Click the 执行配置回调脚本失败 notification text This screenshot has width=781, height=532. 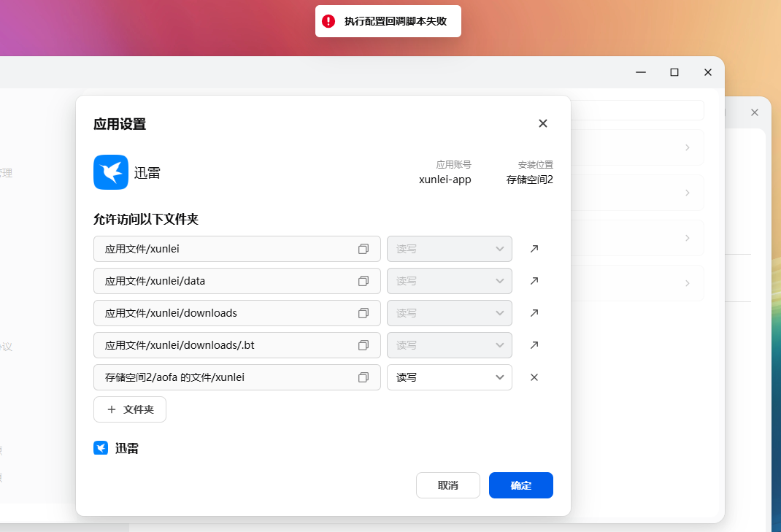tap(396, 21)
